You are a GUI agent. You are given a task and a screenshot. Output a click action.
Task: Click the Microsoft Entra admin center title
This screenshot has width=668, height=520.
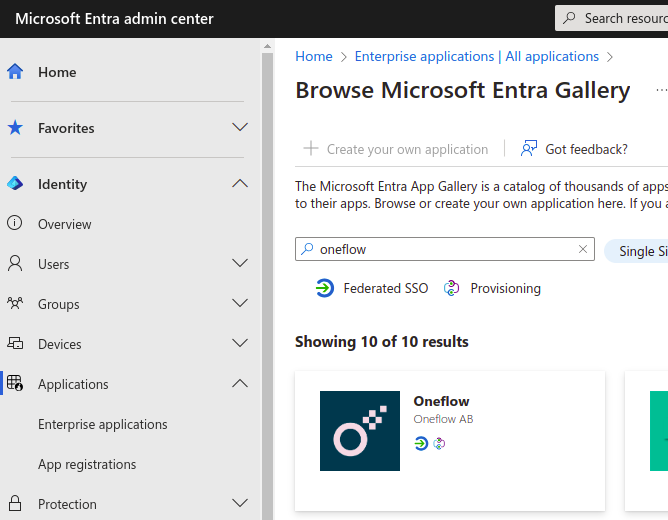tap(114, 19)
